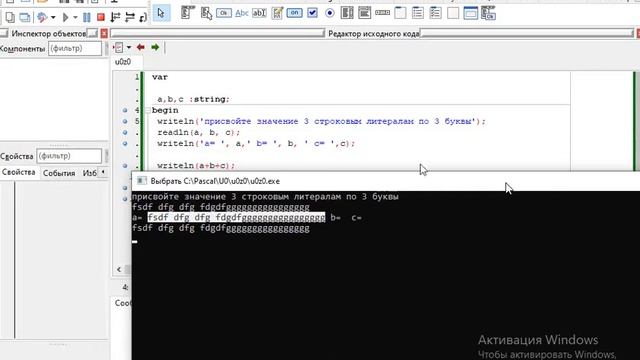The width and height of the screenshot is (640, 360).
Task: Stop the program with the red square
Action: coord(100,17)
